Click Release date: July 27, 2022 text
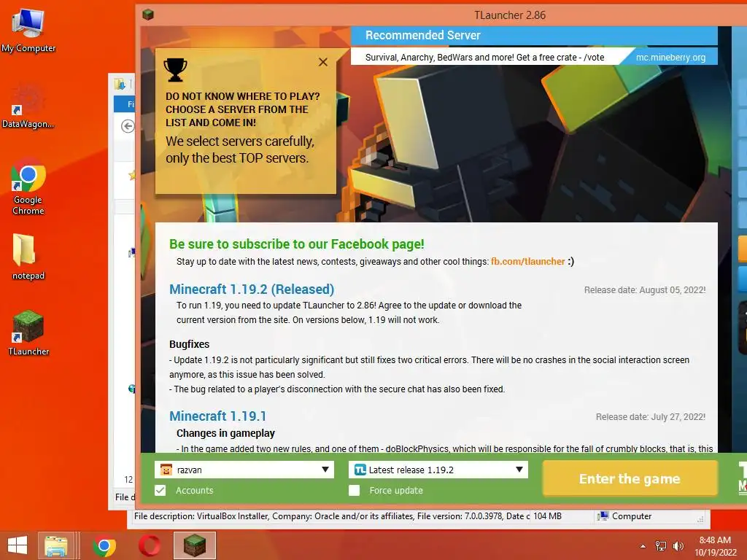The width and height of the screenshot is (747, 560). point(650,416)
